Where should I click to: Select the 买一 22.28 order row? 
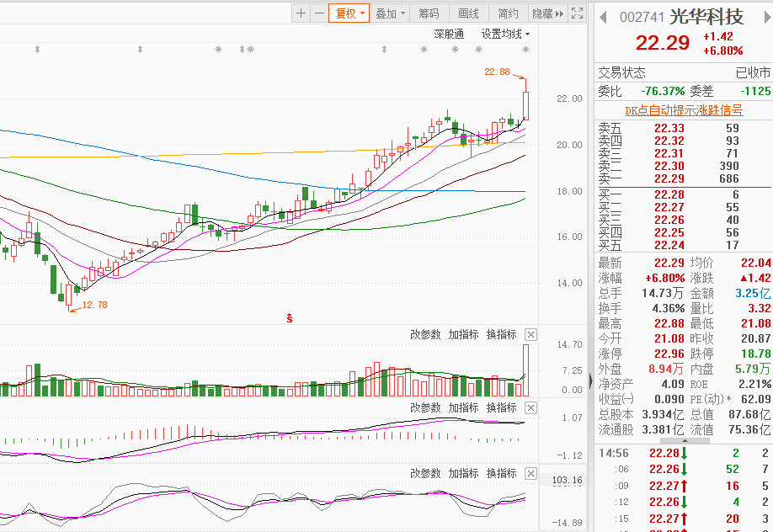click(x=684, y=194)
